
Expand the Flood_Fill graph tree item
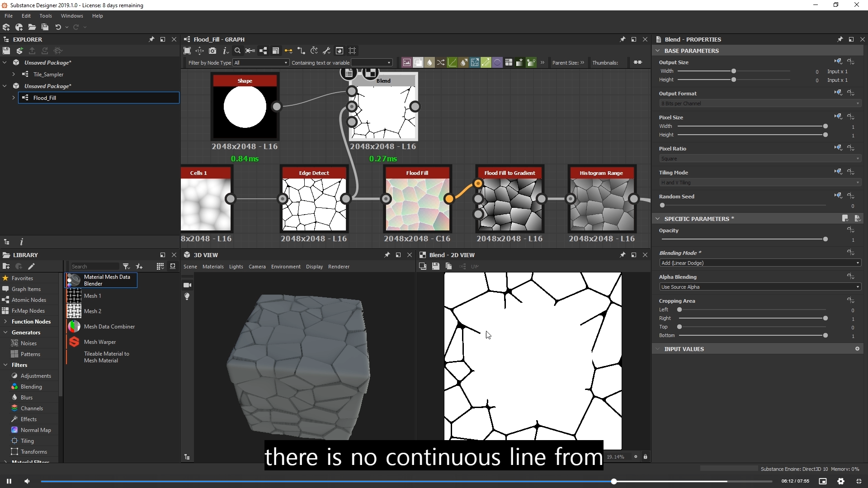14,98
